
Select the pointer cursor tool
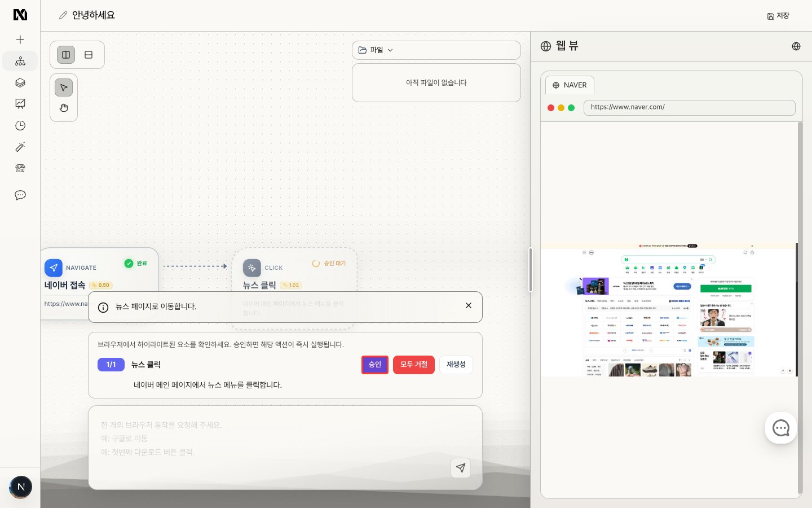click(x=64, y=87)
